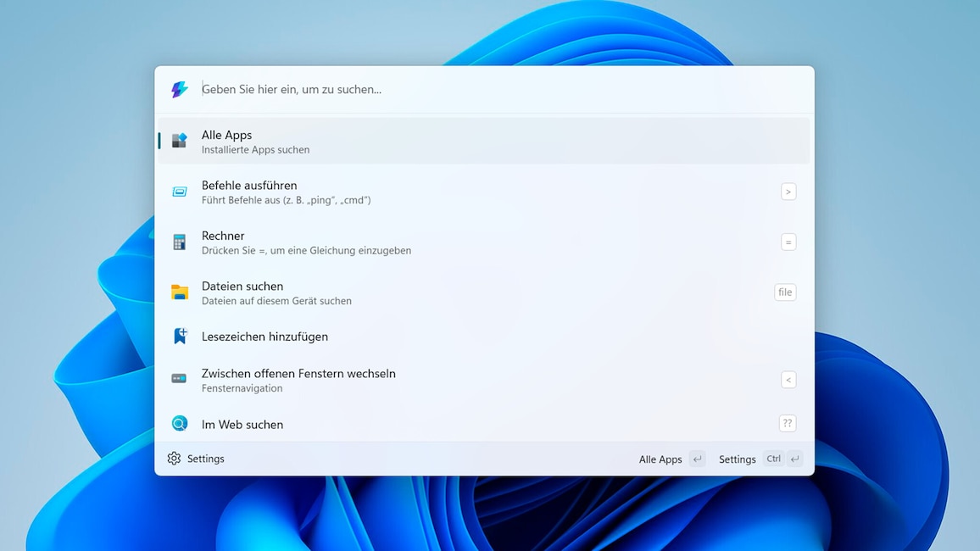Click the Dateien suchen folder icon
The width and height of the screenshot is (980, 551).
click(x=180, y=292)
